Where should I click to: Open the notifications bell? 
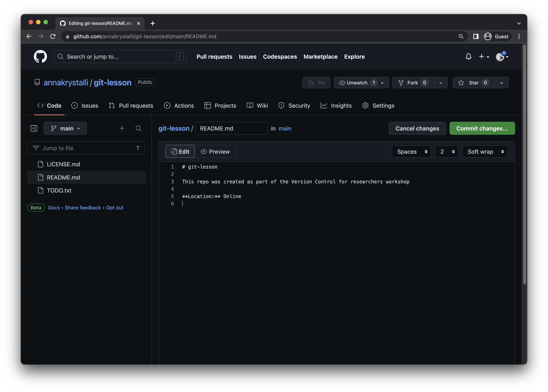tap(468, 56)
